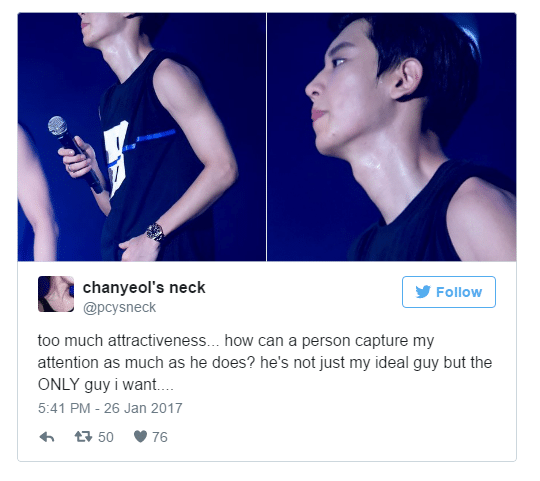Click the Twitter bird icon in Follow

coord(423,292)
